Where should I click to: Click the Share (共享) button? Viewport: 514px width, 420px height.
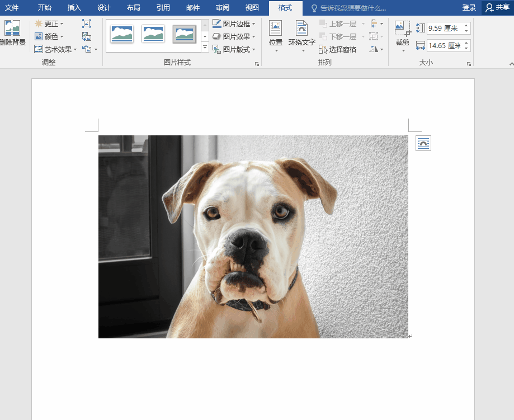click(x=498, y=8)
